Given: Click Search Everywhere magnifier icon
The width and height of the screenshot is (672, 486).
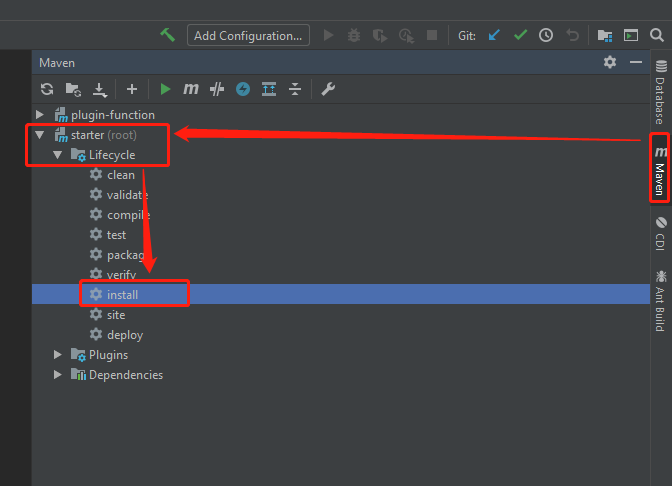Looking at the screenshot, I should click(x=657, y=35).
